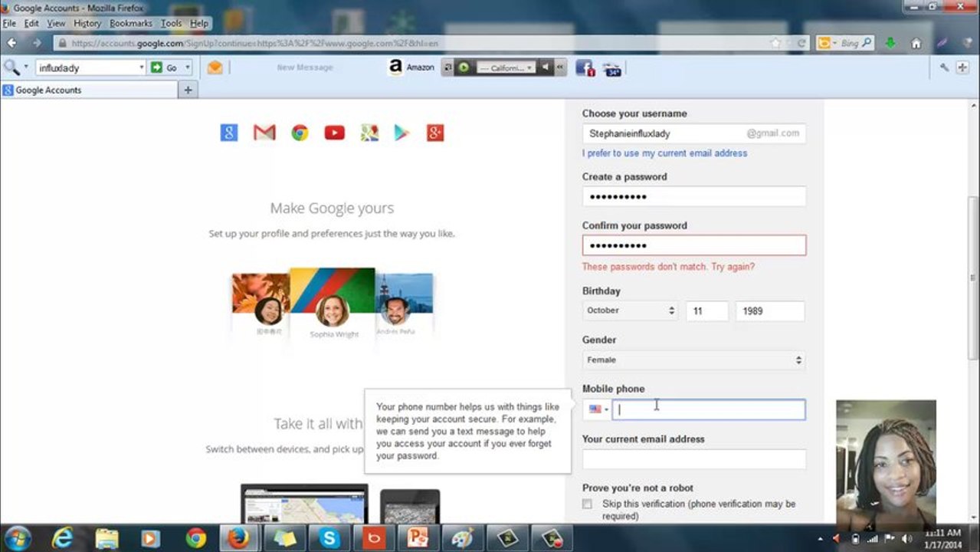Open File Explorer from the taskbar
980x552 pixels.
tap(107, 538)
